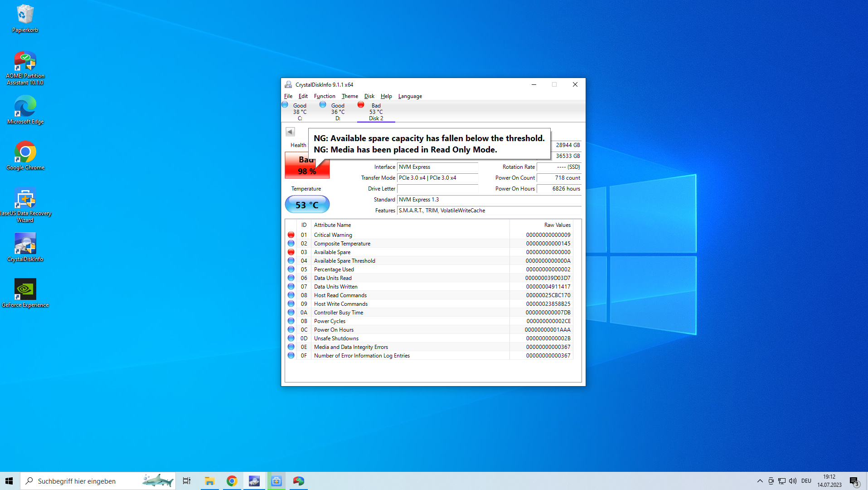
Task: Click the blue status dot for drive C:
Action: [285, 104]
